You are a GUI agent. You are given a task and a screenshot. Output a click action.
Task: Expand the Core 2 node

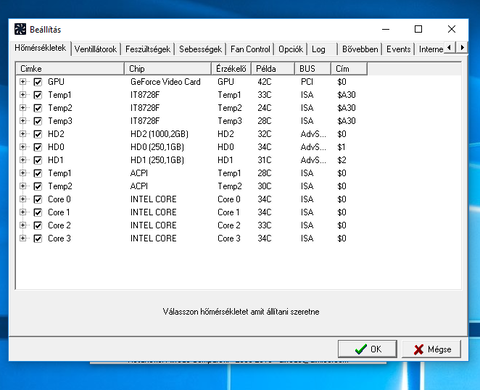pos(23,225)
